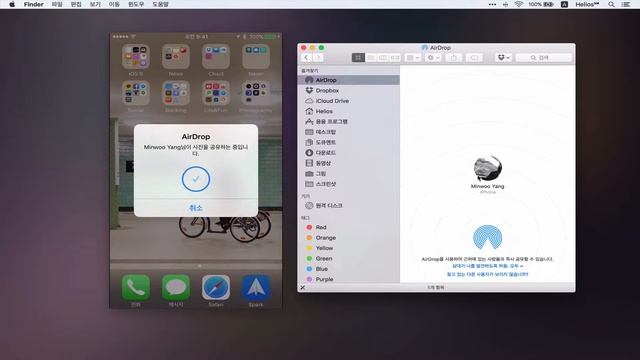Click the Wi-Fi status icon
This screenshot has width=640, height=360.
[519, 4]
